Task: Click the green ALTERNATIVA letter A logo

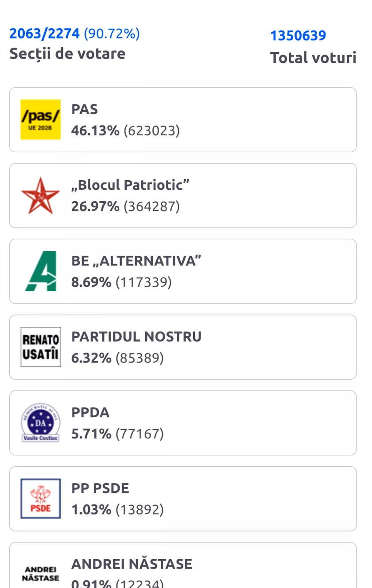Action: [40, 271]
